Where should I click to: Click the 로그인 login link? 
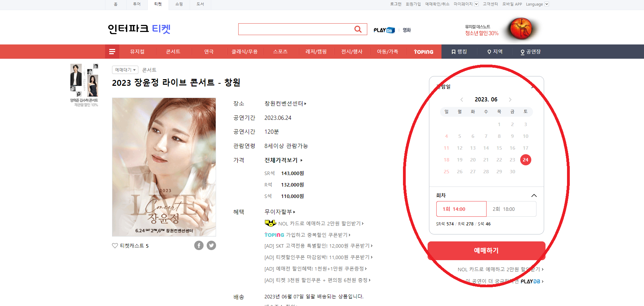point(396,4)
